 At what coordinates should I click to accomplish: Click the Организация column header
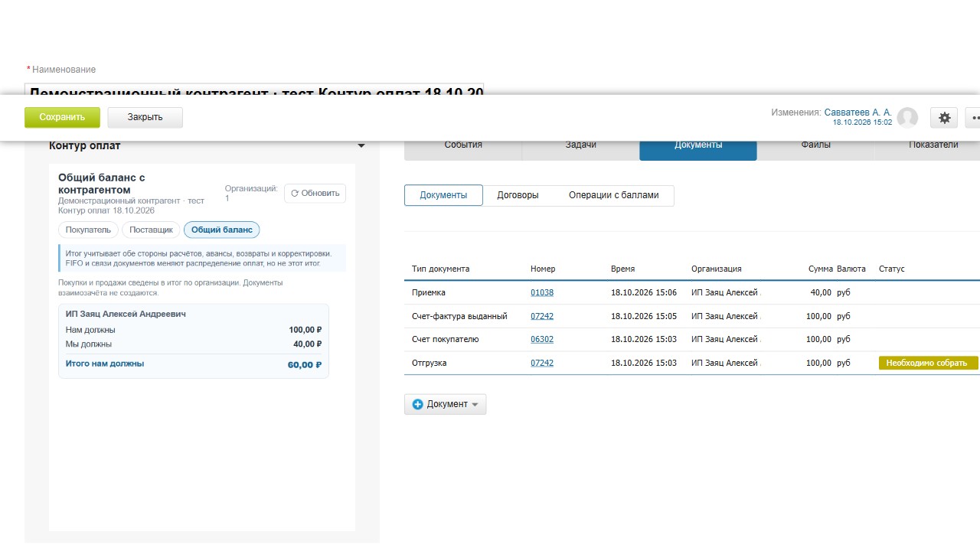click(717, 269)
